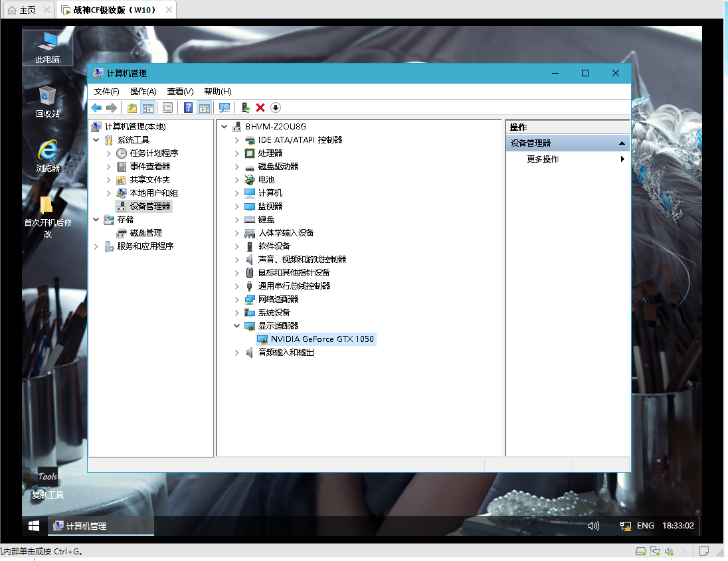Viewport: 728px width, 561px height.
Task: Click the blue Back arrow in toolbar
Action: point(96,108)
